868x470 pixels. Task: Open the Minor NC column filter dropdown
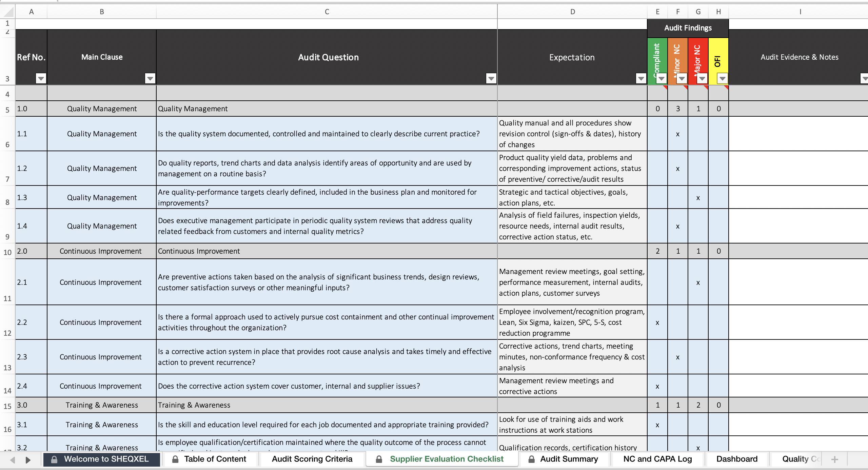pyautogui.click(x=682, y=79)
